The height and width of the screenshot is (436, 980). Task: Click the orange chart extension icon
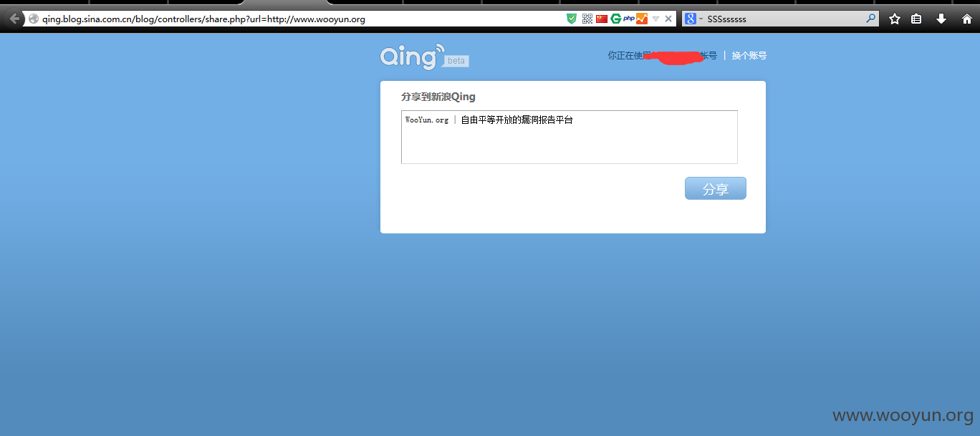click(x=642, y=19)
